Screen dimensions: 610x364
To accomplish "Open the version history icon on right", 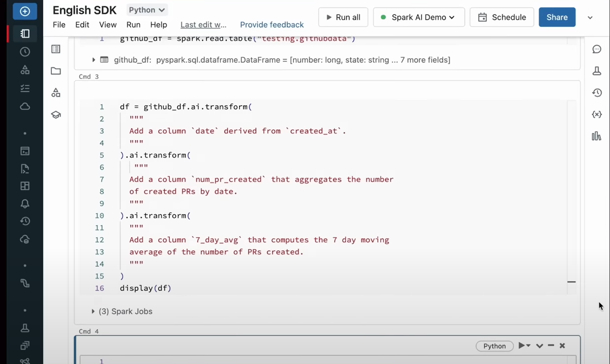I will pos(597,93).
